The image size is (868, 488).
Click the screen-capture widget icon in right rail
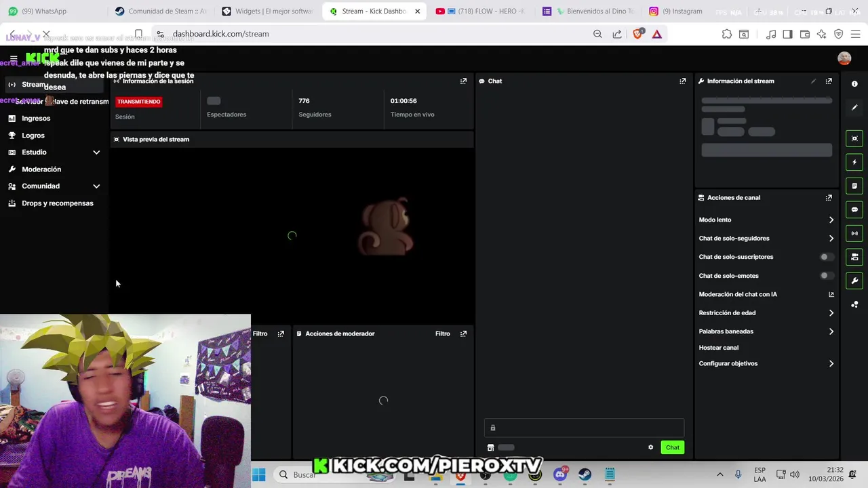point(854,138)
